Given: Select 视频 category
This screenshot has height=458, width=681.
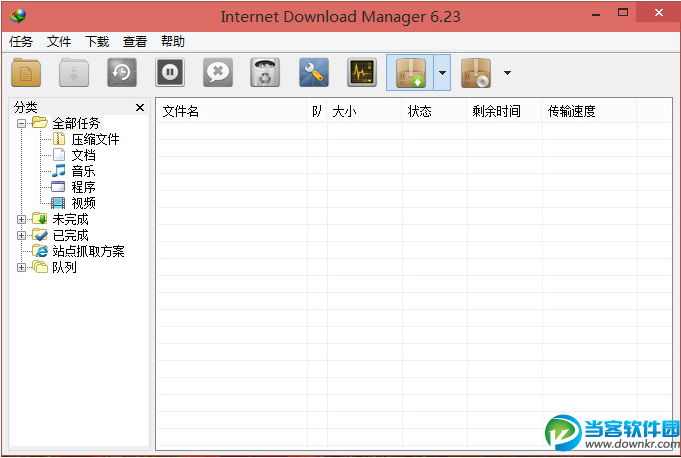Looking at the screenshot, I should [x=83, y=204].
